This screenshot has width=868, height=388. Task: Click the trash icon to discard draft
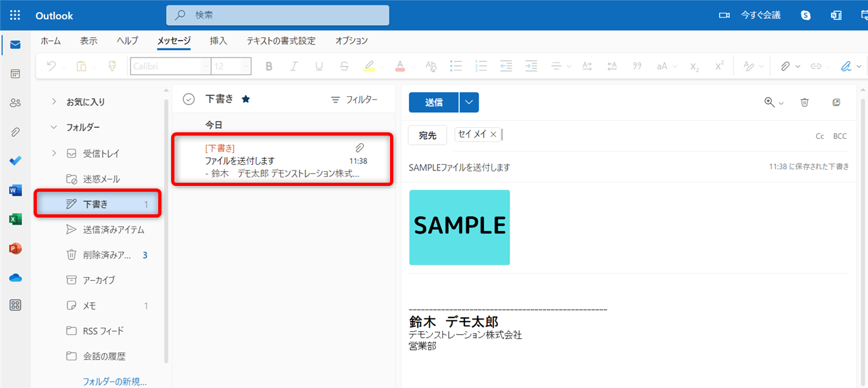805,102
